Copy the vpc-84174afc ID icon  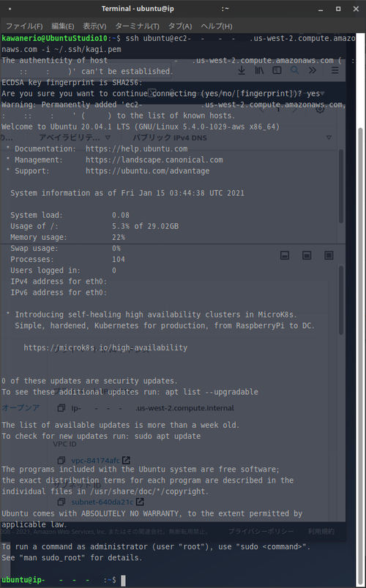[x=61, y=460]
